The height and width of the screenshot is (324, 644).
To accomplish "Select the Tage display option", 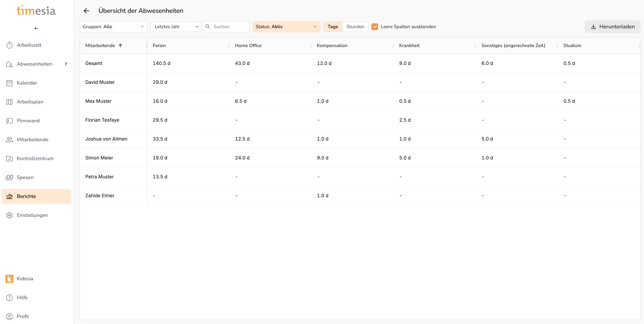I will pos(332,27).
